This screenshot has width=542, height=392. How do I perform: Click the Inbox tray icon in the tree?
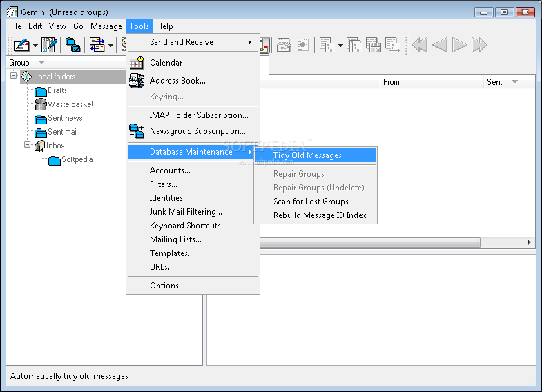tap(39, 146)
